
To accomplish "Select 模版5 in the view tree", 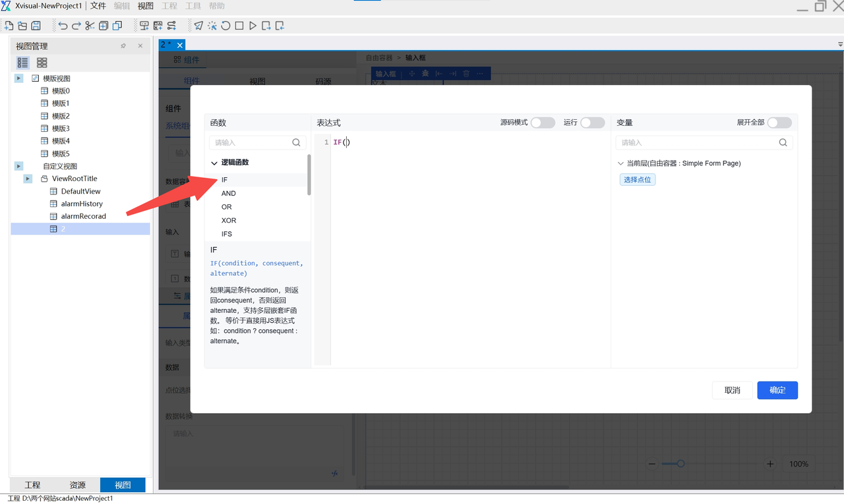I will 61,154.
